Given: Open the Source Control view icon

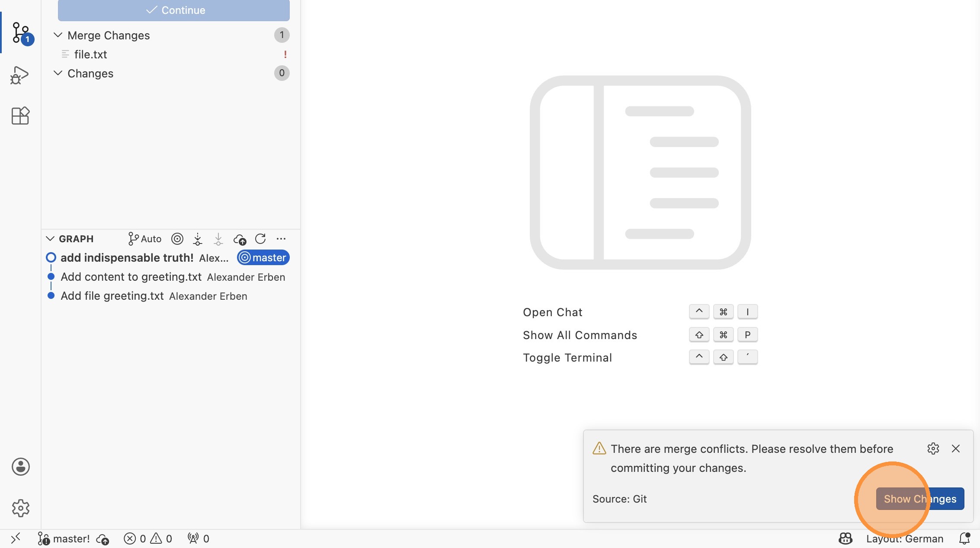Looking at the screenshot, I should [x=20, y=32].
